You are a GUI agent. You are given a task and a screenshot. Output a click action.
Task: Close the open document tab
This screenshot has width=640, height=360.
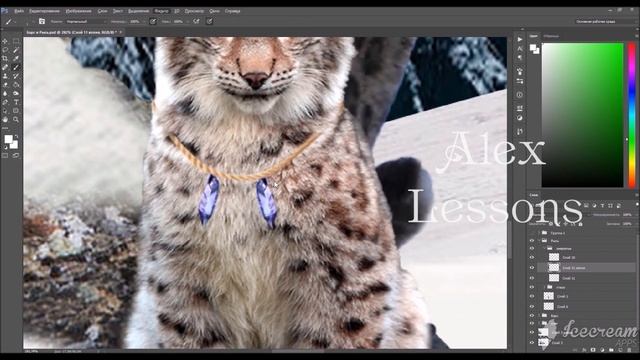(121, 32)
